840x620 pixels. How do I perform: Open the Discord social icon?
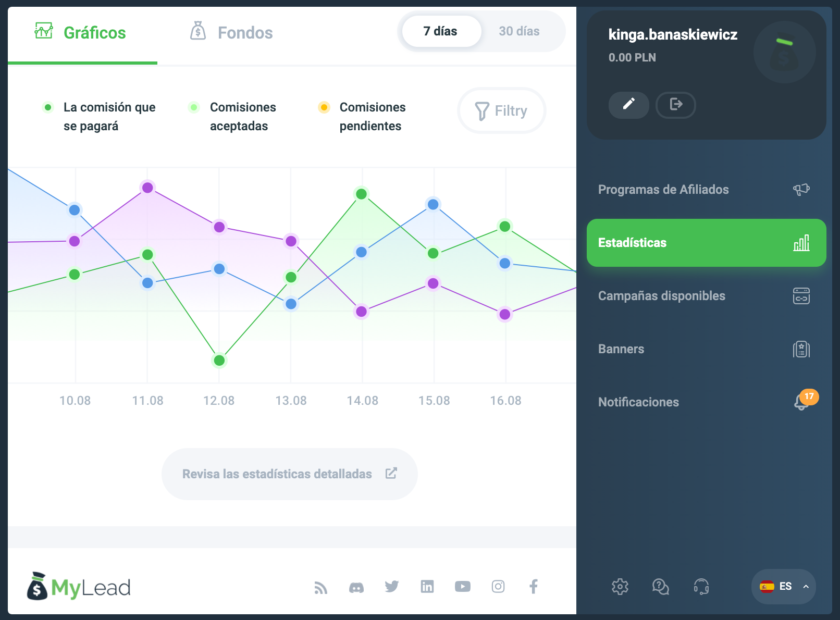coord(356,587)
